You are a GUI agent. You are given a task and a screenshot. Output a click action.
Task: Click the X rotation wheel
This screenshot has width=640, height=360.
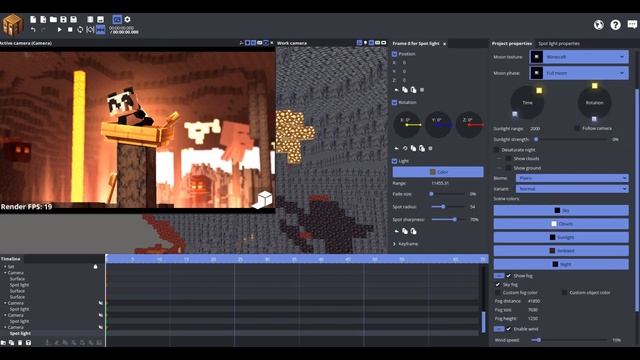(407, 124)
